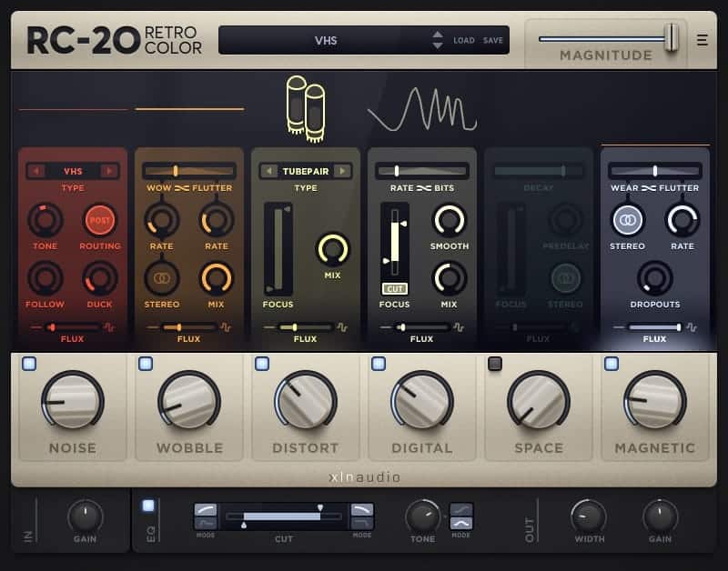Select next distort type right arrow

(342, 171)
